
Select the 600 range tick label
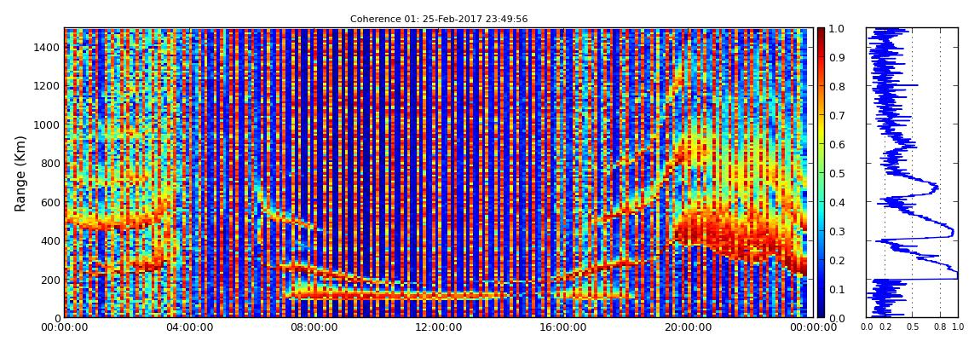coord(51,202)
